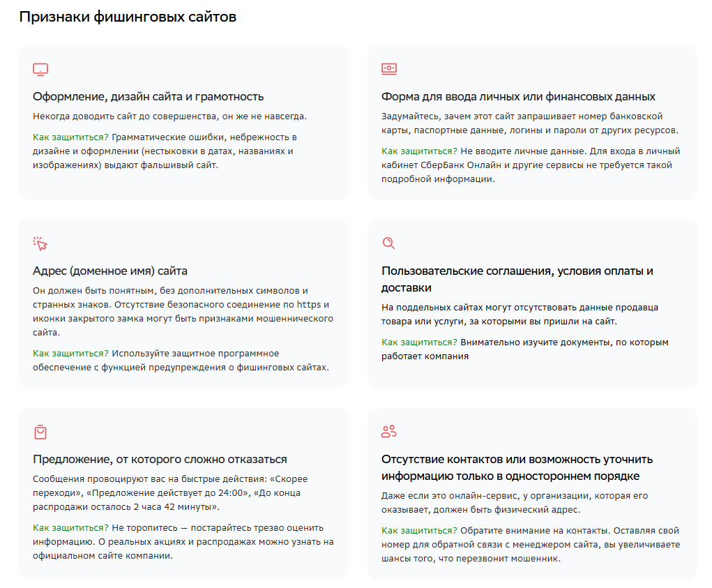The height and width of the screenshot is (588, 712).
Task: Click the monitor icon in design card
Action: tap(40, 69)
